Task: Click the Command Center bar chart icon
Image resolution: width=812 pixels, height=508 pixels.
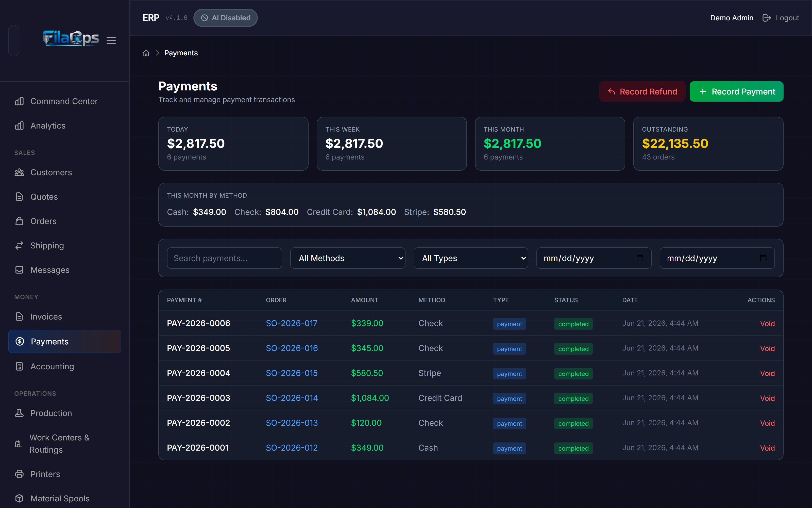Action: tap(20, 101)
